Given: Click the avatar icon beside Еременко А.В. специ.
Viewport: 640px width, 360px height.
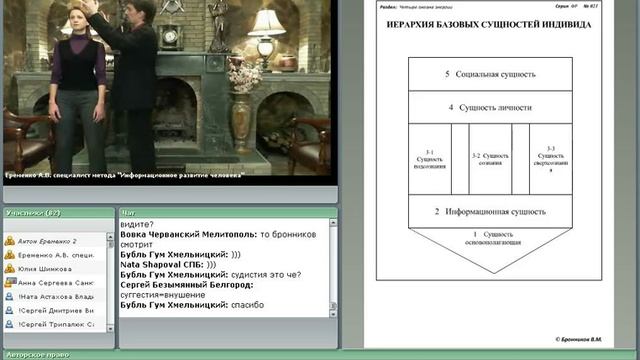Looking at the screenshot, I should (x=9, y=255).
